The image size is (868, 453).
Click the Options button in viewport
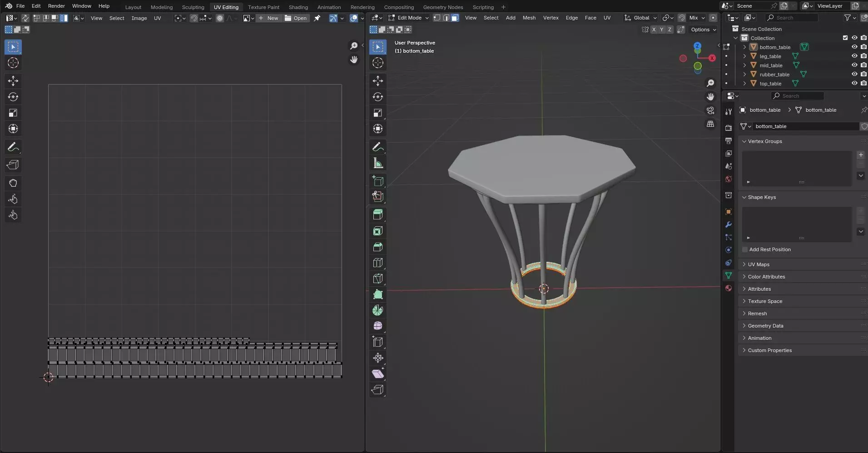pyautogui.click(x=703, y=30)
